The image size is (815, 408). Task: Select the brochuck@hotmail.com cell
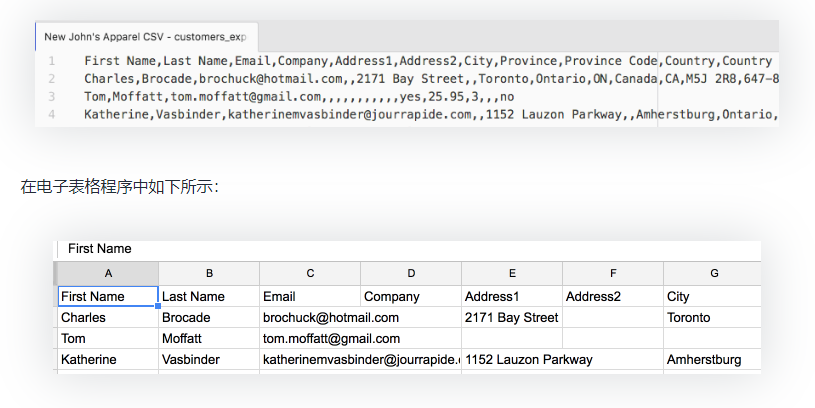click(331, 318)
